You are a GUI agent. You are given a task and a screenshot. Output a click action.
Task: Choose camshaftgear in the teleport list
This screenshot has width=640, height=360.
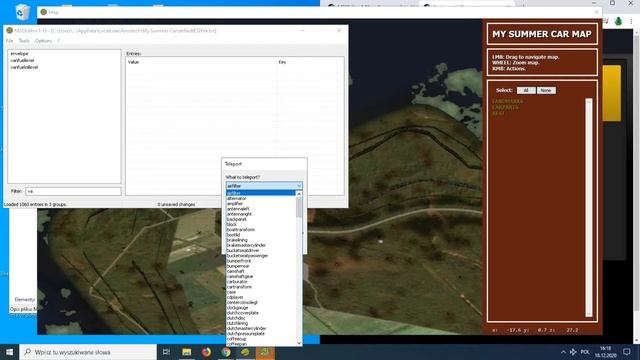click(261, 276)
